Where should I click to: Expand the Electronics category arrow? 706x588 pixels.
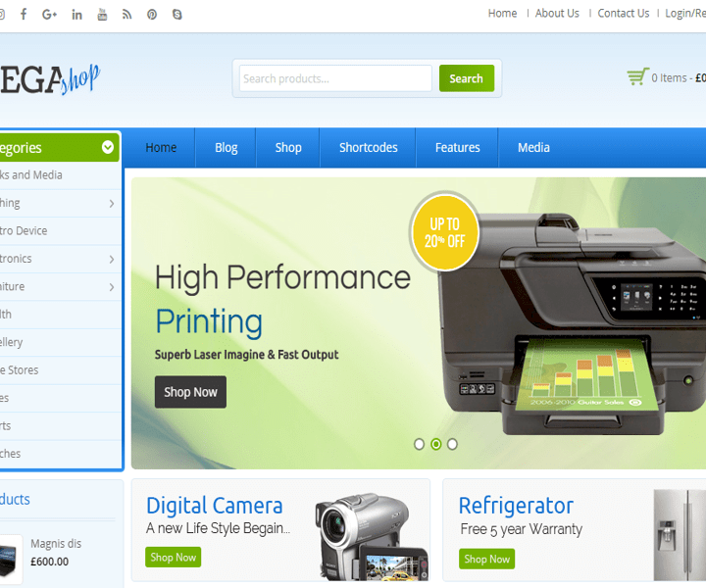pos(111,260)
